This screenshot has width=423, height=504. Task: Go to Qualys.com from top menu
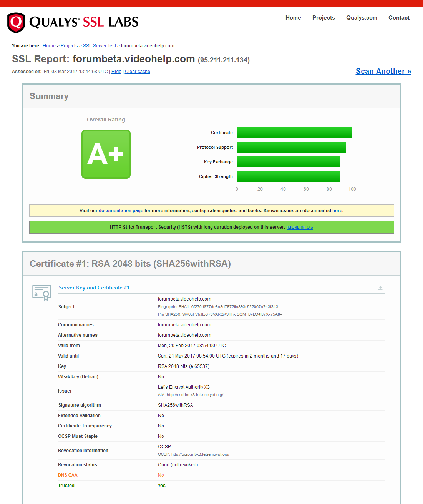coord(362,18)
